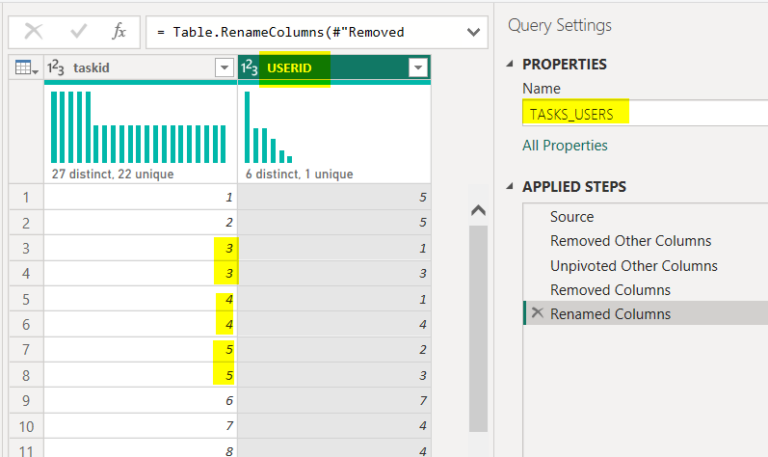
Task: Collapse the PROPERTIES section
Action: point(510,64)
